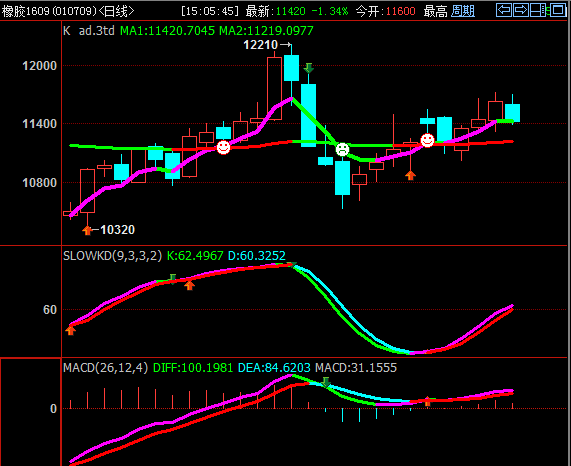Click the 橡胶1609 日线 chart title

tap(68, 11)
